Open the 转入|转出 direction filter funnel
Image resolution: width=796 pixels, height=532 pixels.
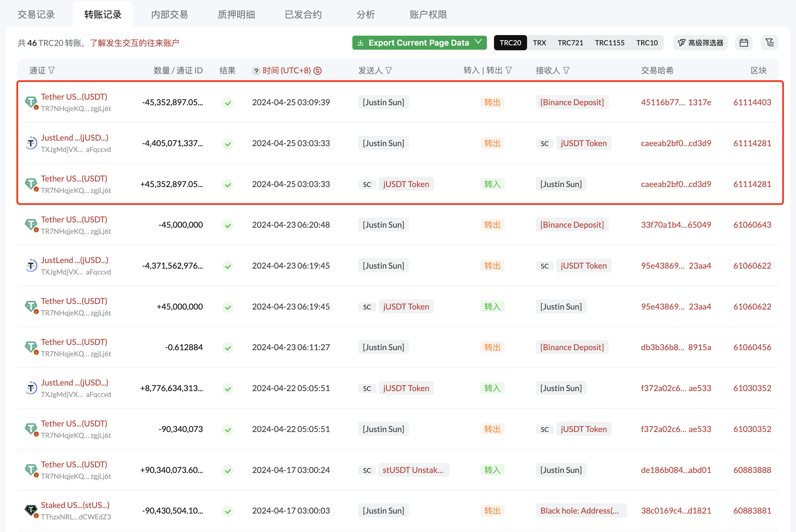tap(508, 70)
